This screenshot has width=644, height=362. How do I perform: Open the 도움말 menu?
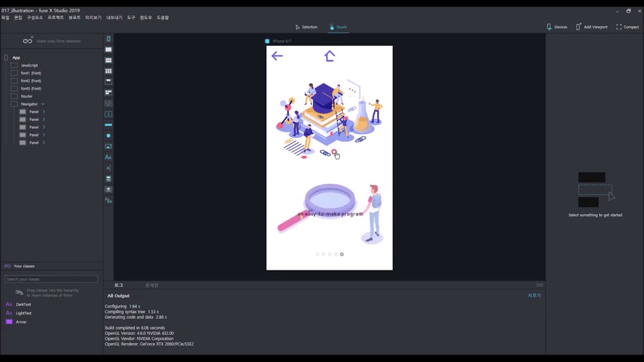(x=163, y=18)
